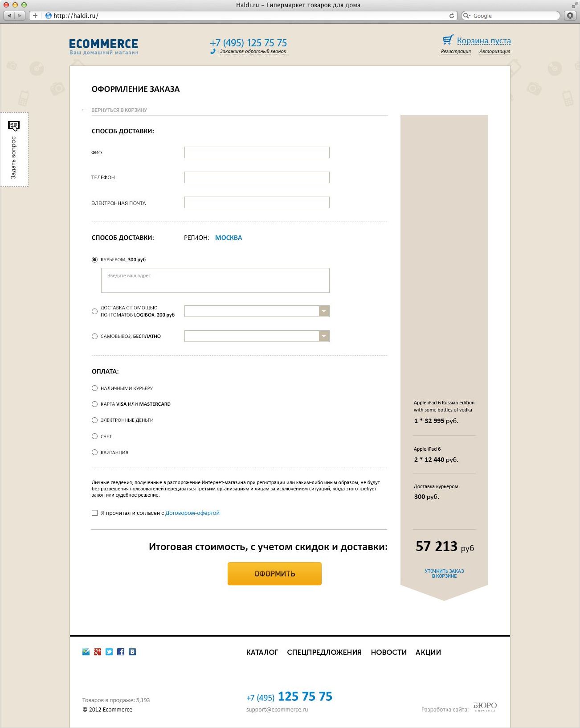The height and width of the screenshot is (728, 580).
Task: Open the Foursquare social link
Action: coord(86,652)
